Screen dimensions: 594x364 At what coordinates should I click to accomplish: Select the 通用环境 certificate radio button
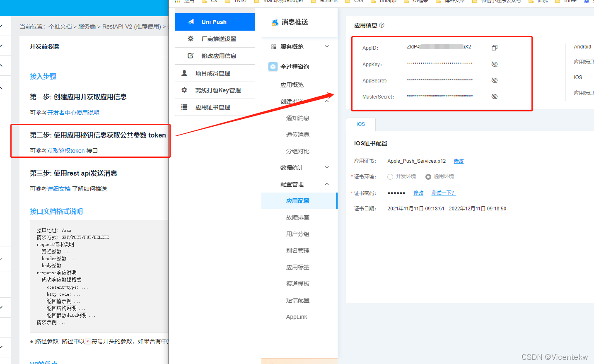click(x=428, y=177)
